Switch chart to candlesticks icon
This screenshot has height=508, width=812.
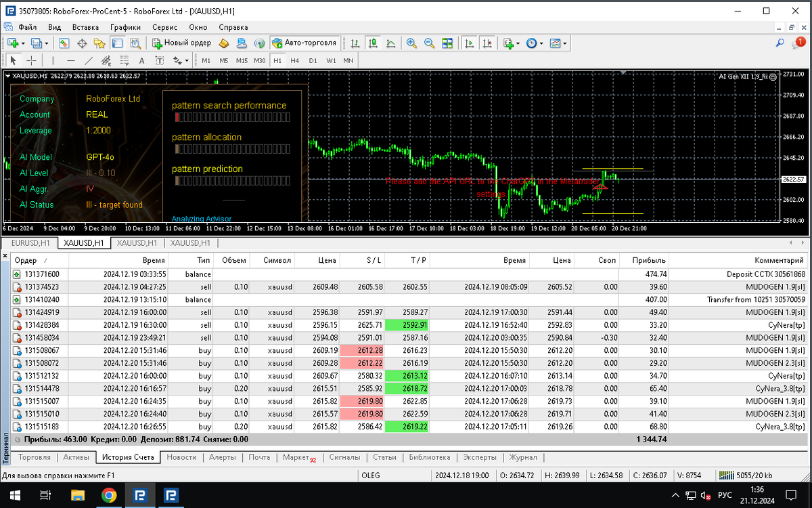point(373,43)
